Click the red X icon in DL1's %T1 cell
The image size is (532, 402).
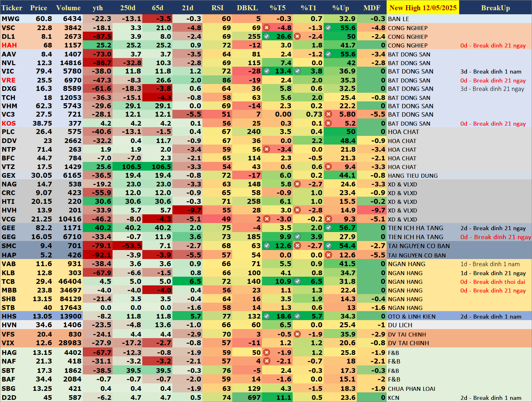pos(297,36)
